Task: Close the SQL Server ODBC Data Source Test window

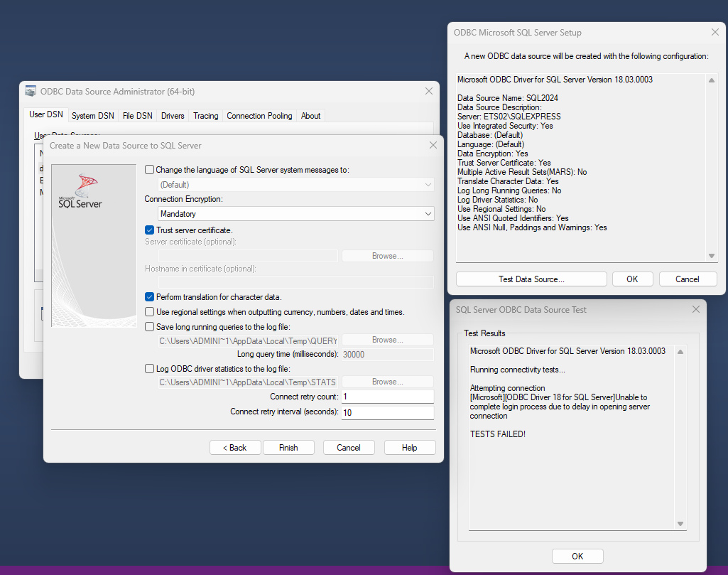Action: (696, 310)
